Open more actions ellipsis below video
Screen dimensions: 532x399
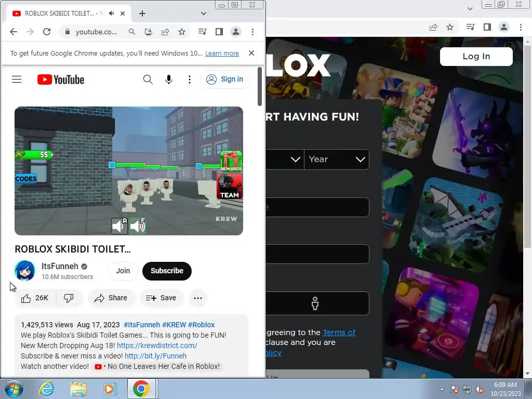(198, 298)
